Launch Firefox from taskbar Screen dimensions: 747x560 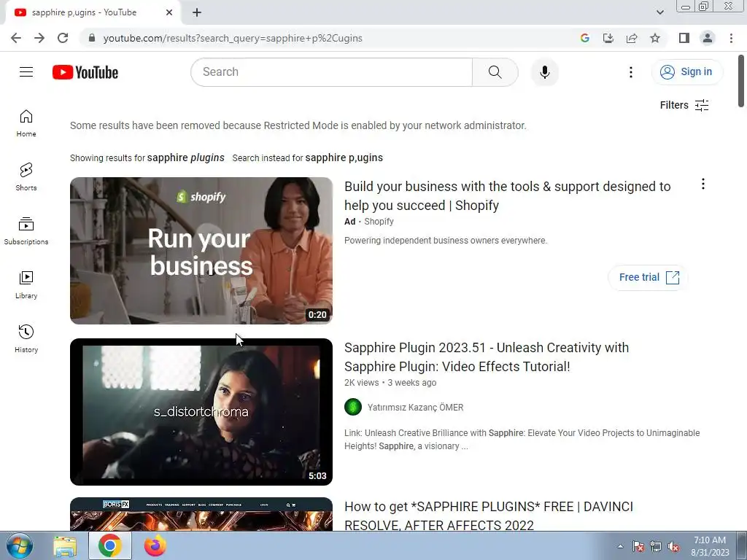155,545
